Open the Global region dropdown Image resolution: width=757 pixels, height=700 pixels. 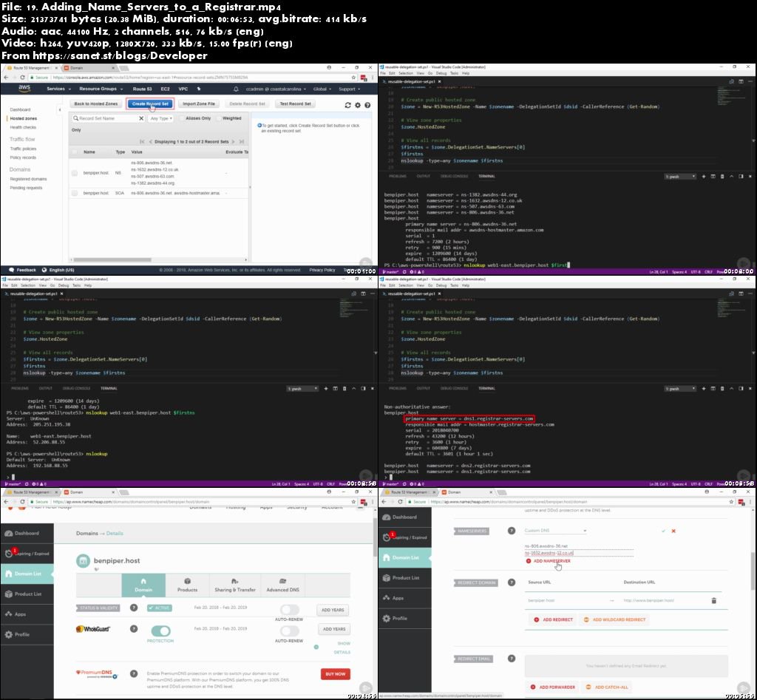[322, 89]
